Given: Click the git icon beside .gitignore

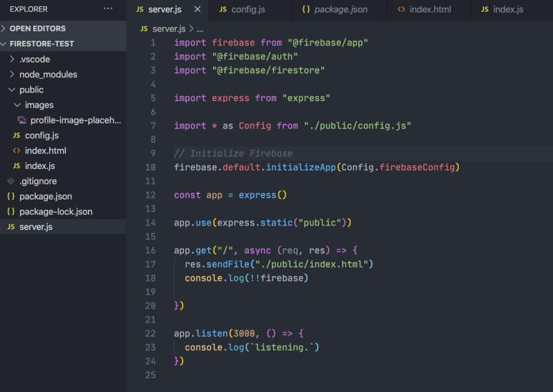Looking at the screenshot, I should [x=11, y=181].
